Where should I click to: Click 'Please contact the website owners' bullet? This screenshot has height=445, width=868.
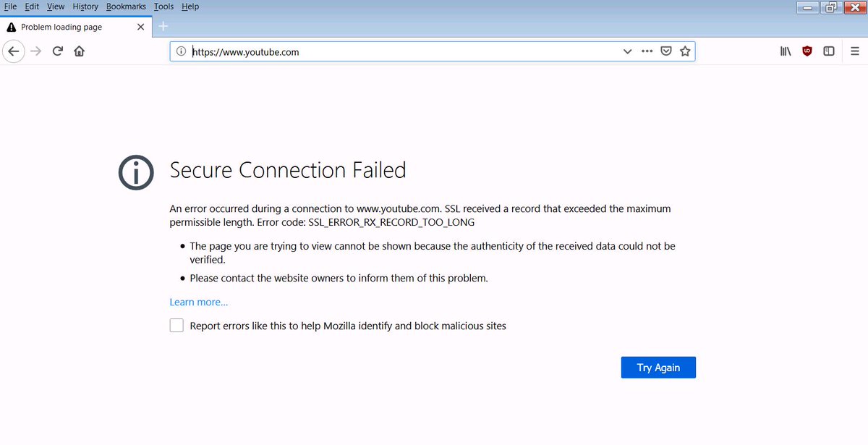339,278
